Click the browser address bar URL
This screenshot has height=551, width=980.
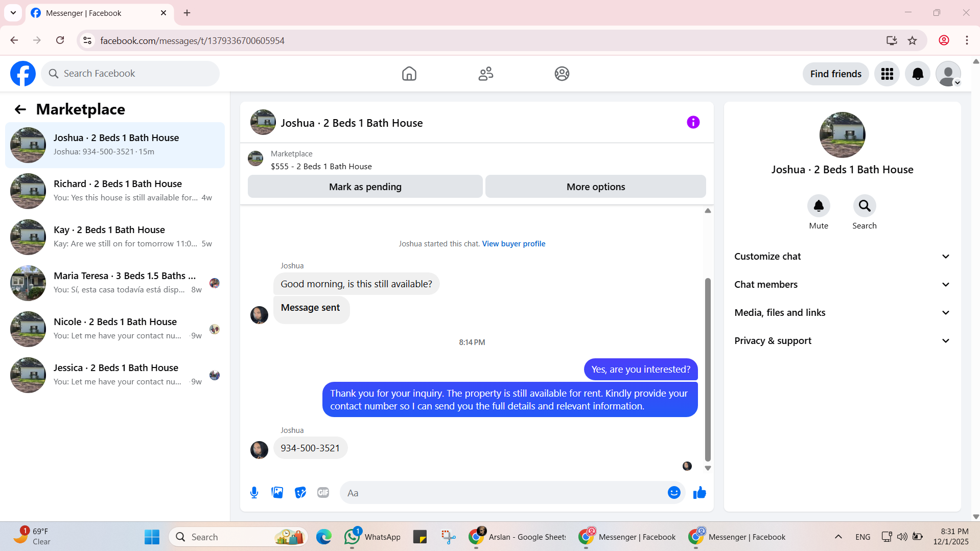(x=192, y=41)
